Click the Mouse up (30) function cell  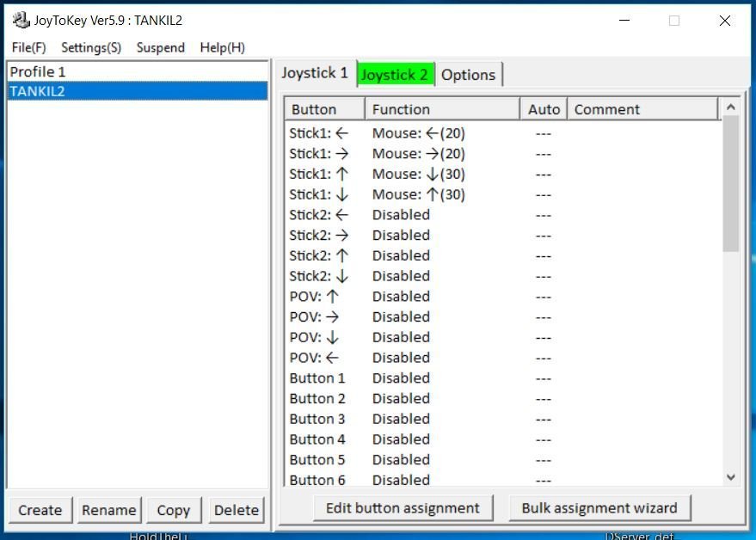click(x=419, y=194)
